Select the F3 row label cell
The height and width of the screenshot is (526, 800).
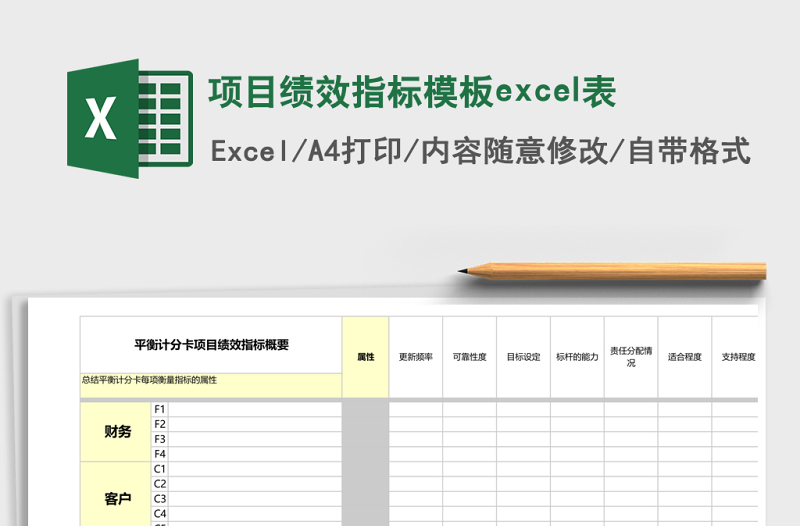(160, 439)
